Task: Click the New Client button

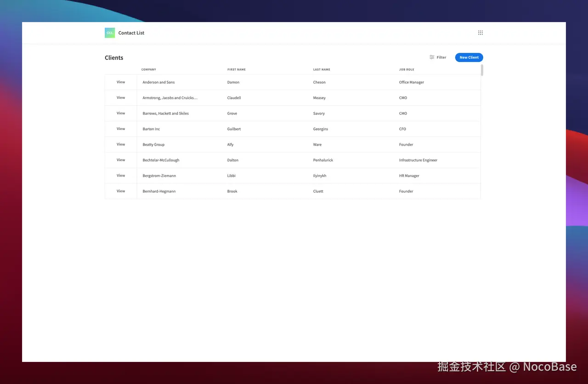Action: 469,57
